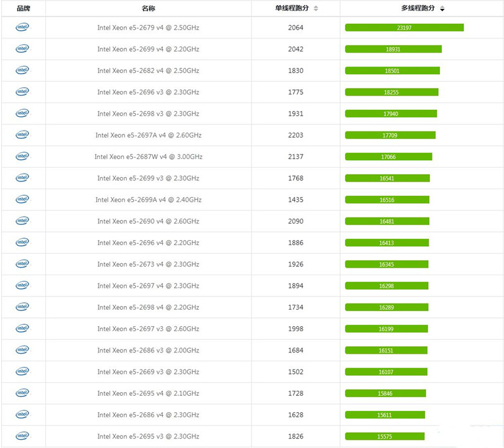
Task: Click single-thread score 2203
Action: [x=295, y=135]
